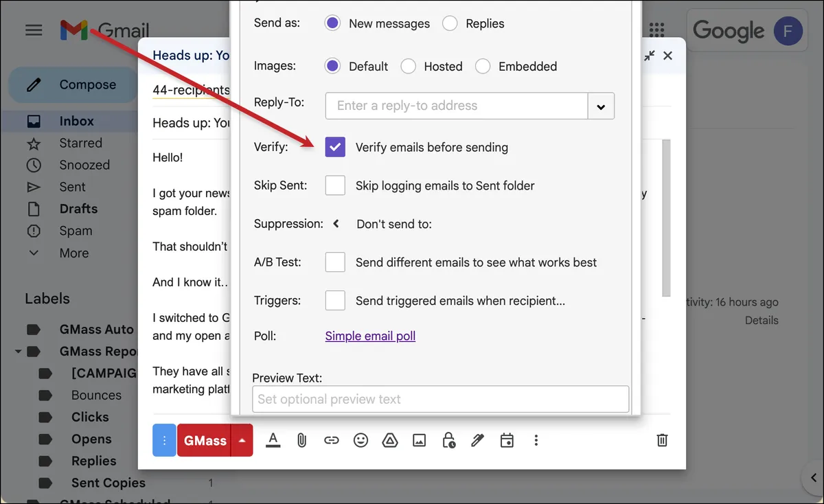The image size is (824, 504).
Task: Open the GMass Auto label
Action: click(96, 329)
